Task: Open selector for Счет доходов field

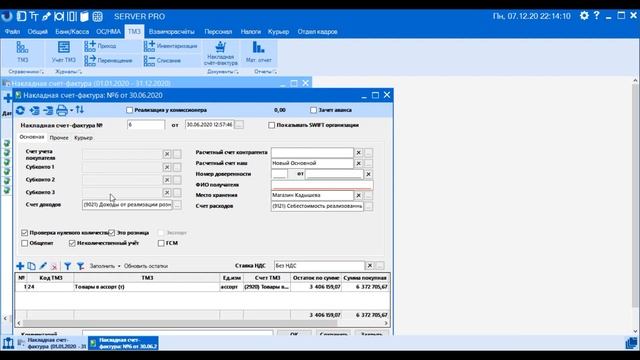Action: (x=177, y=205)
